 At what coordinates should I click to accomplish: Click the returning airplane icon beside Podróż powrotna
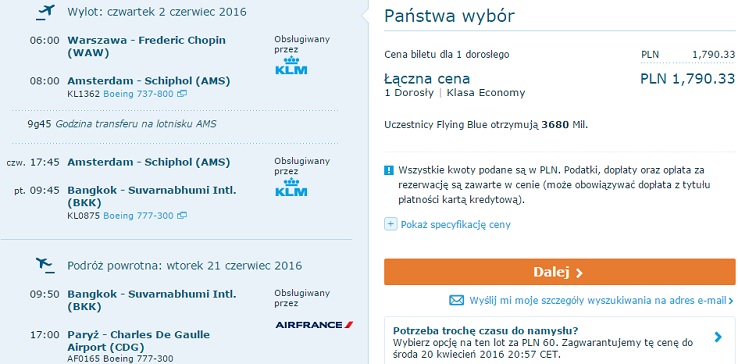click(46, 266)
